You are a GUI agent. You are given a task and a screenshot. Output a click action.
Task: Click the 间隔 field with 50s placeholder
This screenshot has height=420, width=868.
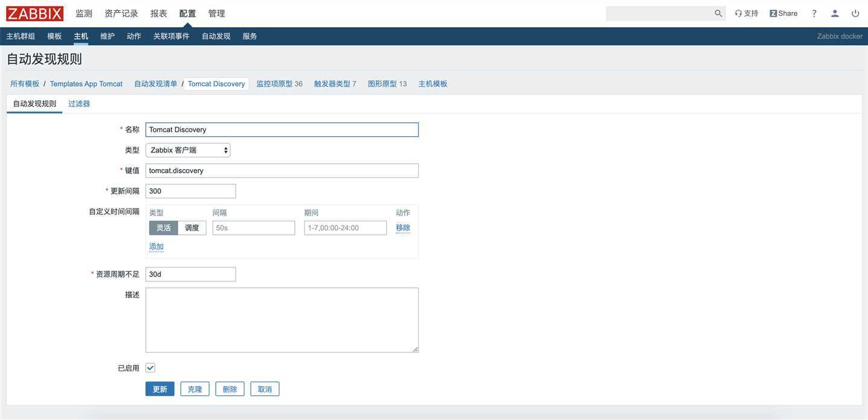point(253,228)
